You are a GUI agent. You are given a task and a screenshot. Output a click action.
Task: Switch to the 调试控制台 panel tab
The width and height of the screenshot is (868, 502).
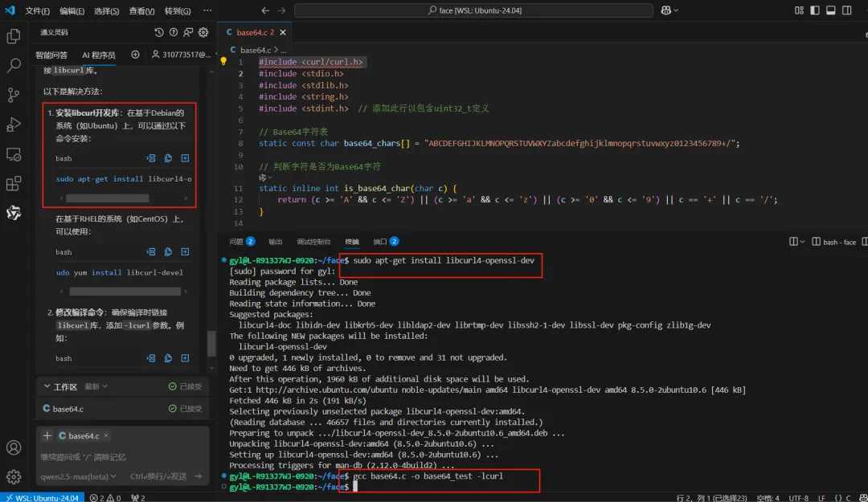coord(313,242)
